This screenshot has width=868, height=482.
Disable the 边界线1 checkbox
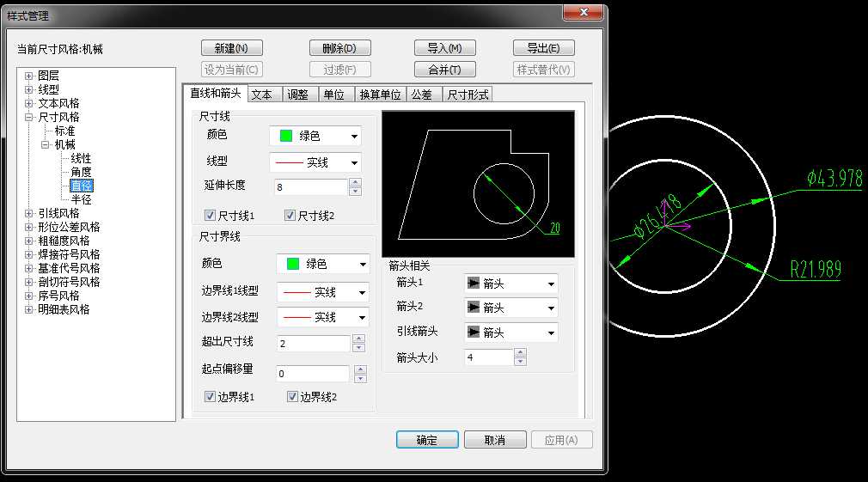(x=211, y=397)
